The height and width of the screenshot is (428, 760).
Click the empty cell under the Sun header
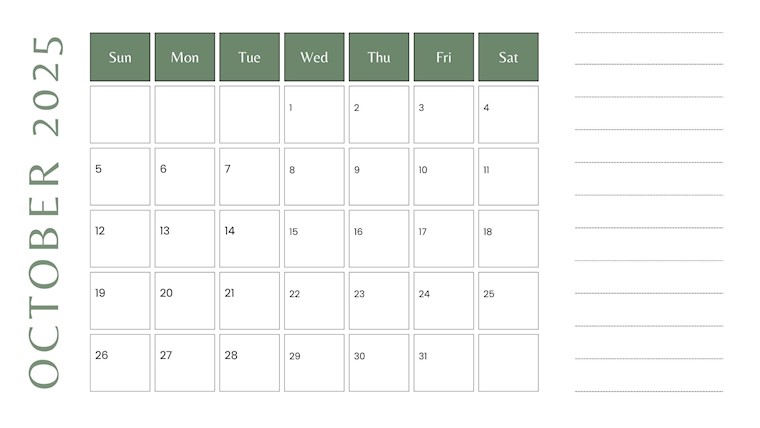[x=120, y=114]
